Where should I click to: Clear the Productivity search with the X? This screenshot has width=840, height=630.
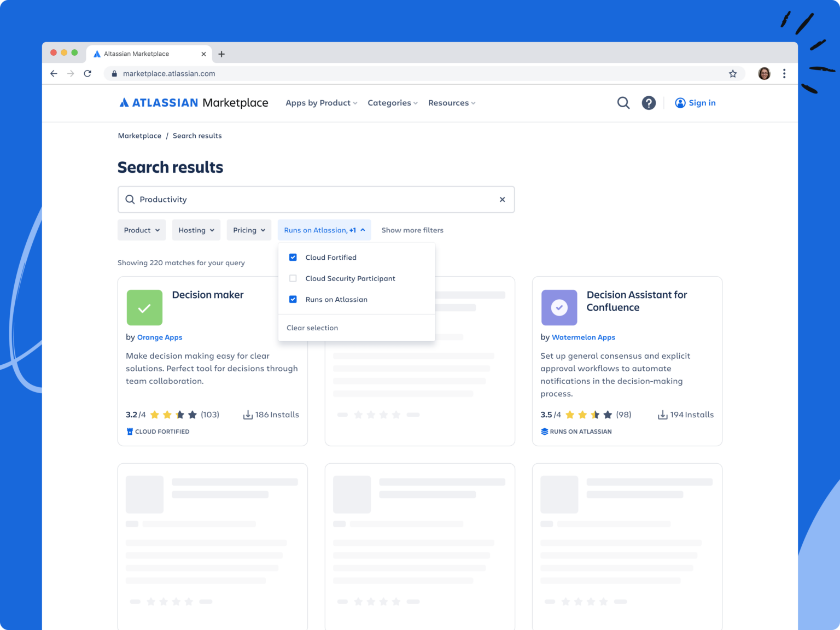point(502,199)
